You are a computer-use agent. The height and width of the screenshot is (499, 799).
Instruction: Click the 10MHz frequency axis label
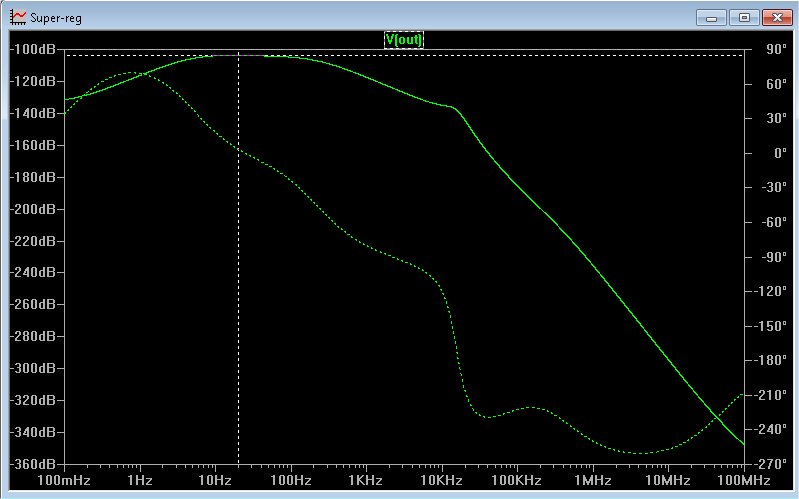pyautogui.click(x=668, y=480)
